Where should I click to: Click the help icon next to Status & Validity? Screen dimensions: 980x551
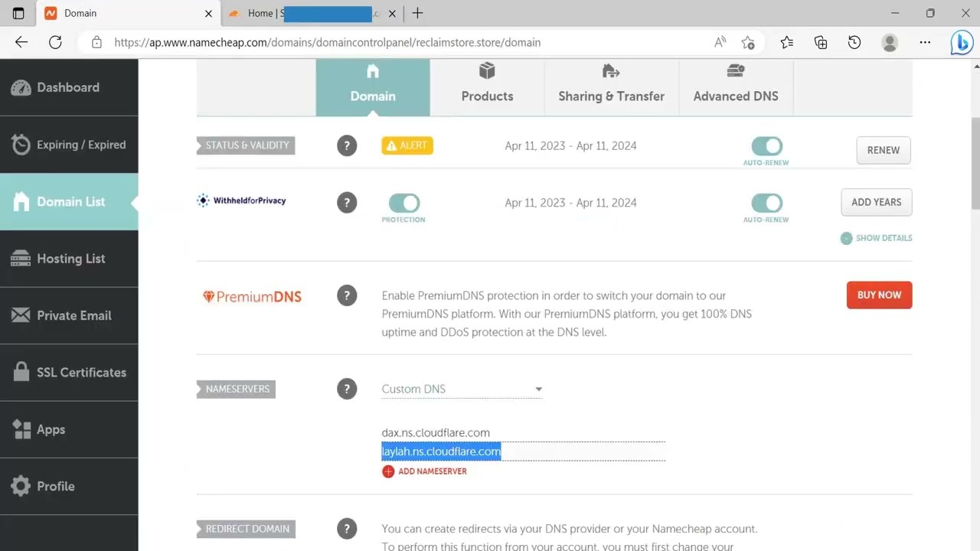click(347, 145)
